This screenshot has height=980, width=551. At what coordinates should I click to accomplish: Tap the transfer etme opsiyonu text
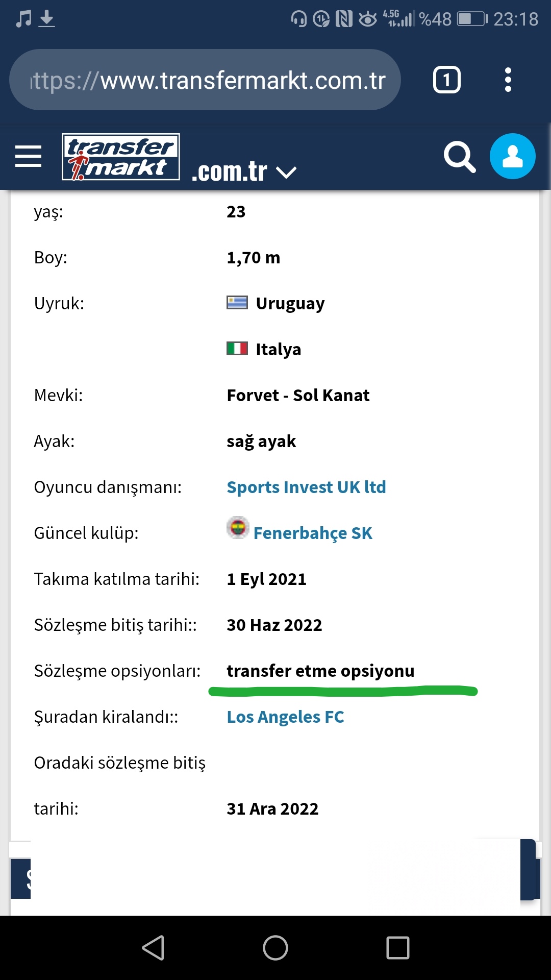pyautogui.click(x=320, y=671)
